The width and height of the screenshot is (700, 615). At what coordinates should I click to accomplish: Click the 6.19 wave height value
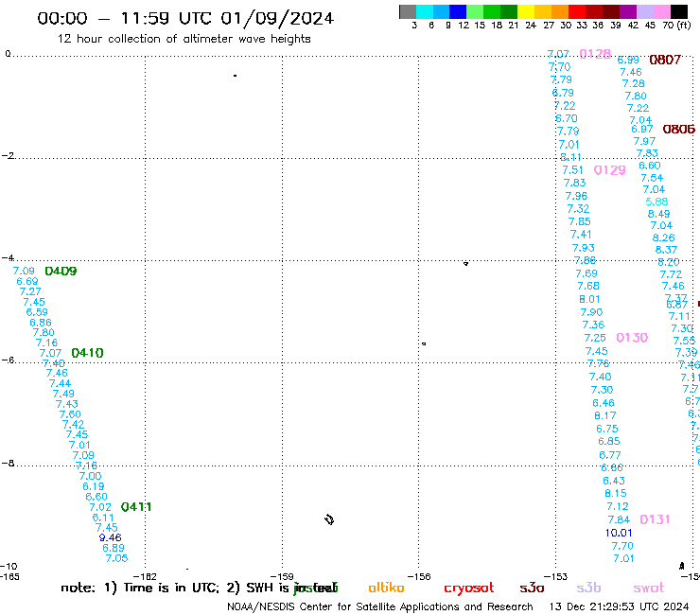[x=94, y=486]
